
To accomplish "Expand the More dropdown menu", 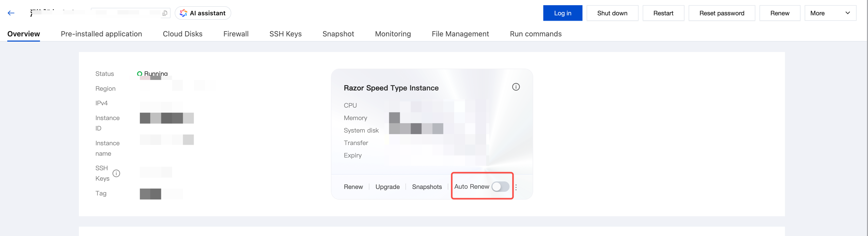I will point(830,13).
